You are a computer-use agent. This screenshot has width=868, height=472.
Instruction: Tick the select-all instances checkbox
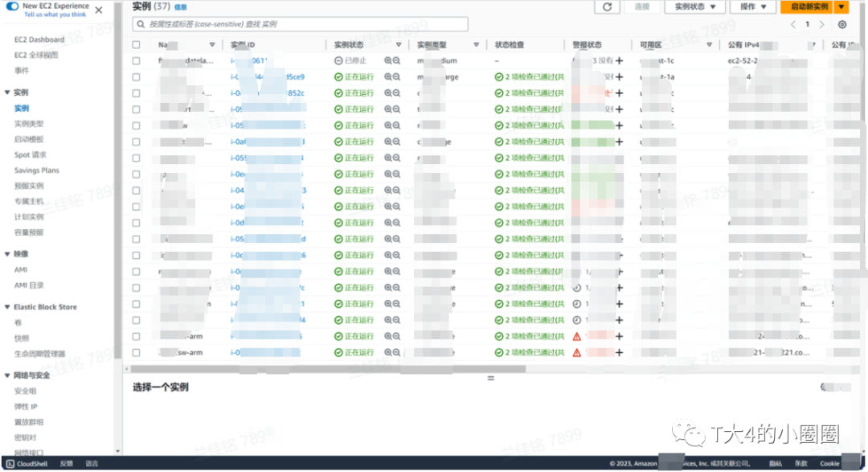click(136, 44)
